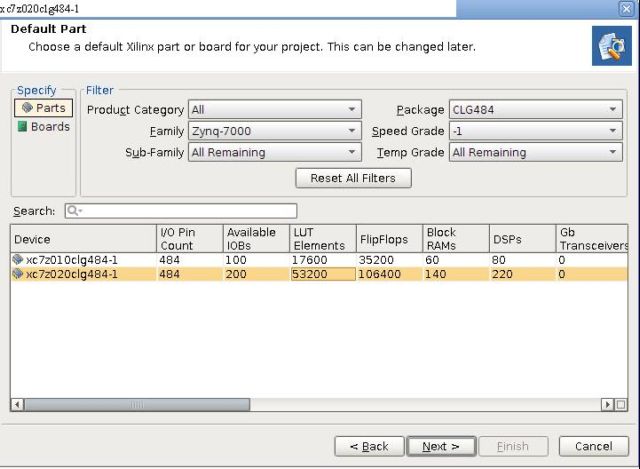Sort by FlipFlops column header
This screenshot has width=640, height=469.
click(389, 239)
